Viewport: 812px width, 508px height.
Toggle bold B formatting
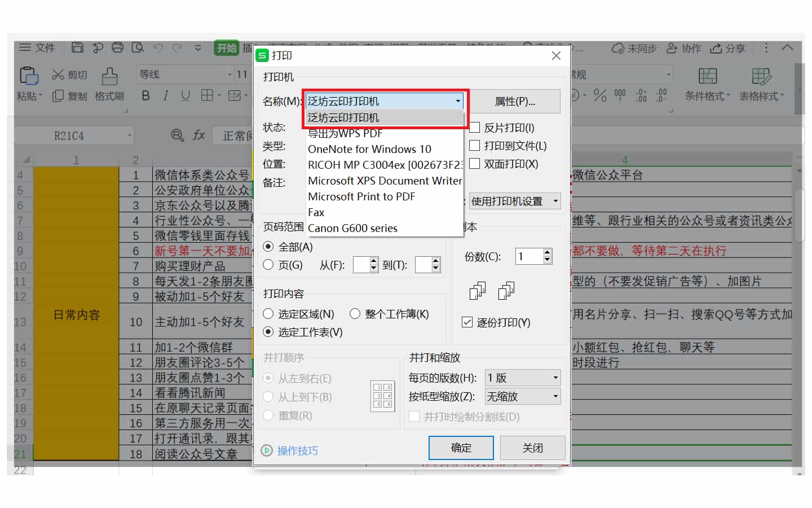[x=145, y=95]
